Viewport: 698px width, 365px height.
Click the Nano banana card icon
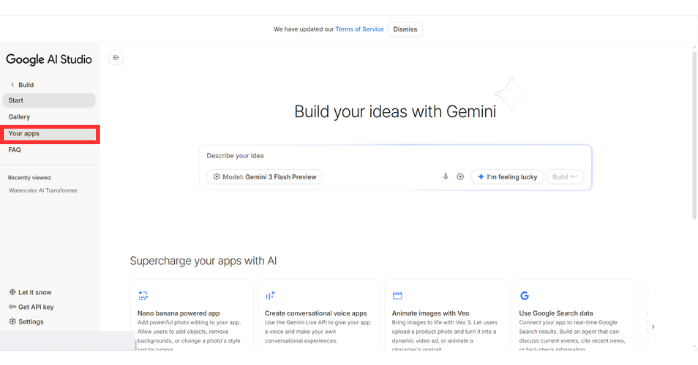143,296
